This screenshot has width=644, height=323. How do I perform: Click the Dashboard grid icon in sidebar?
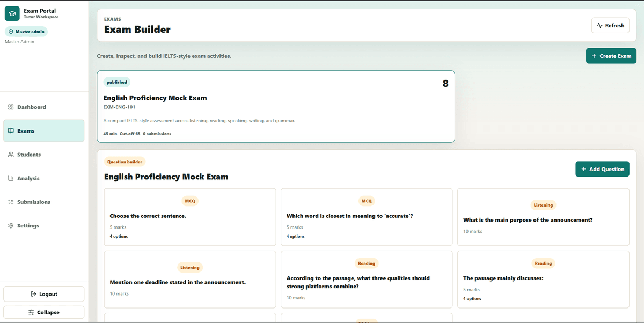[11, 107]
